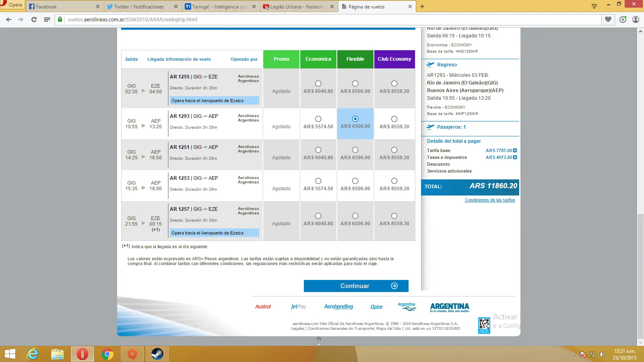
Task: Show hidden system tray icons
Action: click(x=573, y=354)
